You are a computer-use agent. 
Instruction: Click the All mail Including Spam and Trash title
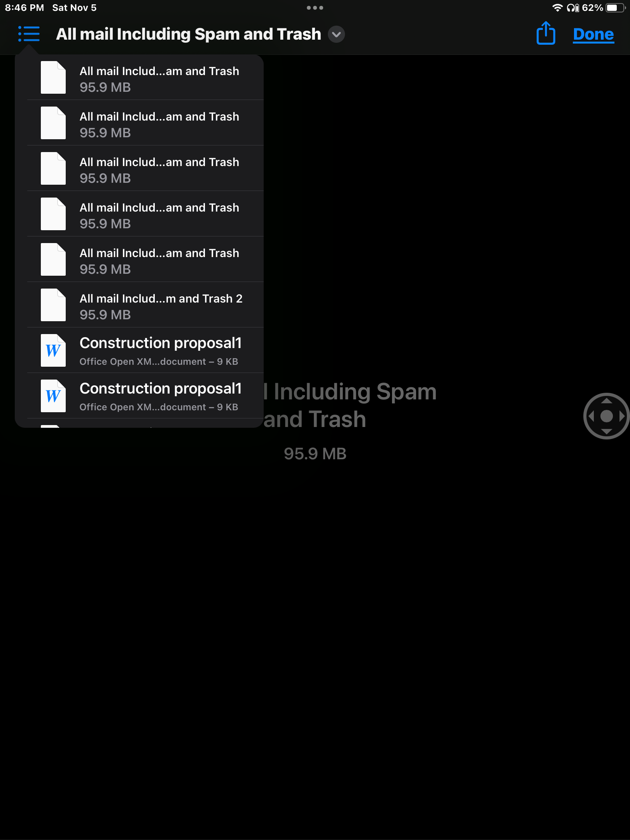[189, 34]
